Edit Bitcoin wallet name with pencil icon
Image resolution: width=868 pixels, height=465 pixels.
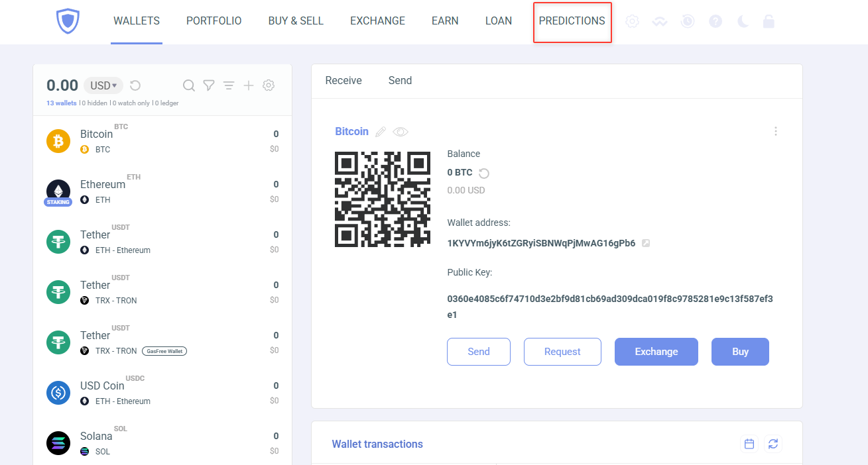[381, 132]
